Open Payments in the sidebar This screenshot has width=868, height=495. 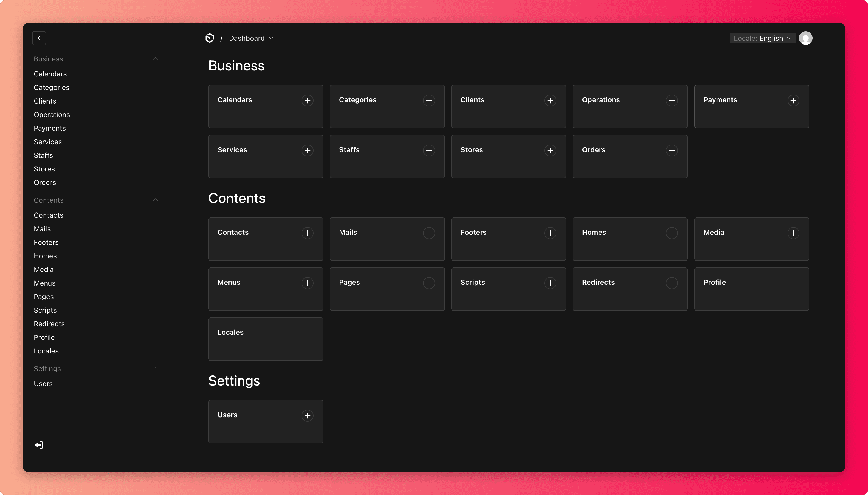pyautogui.click(x=50, y=128)
